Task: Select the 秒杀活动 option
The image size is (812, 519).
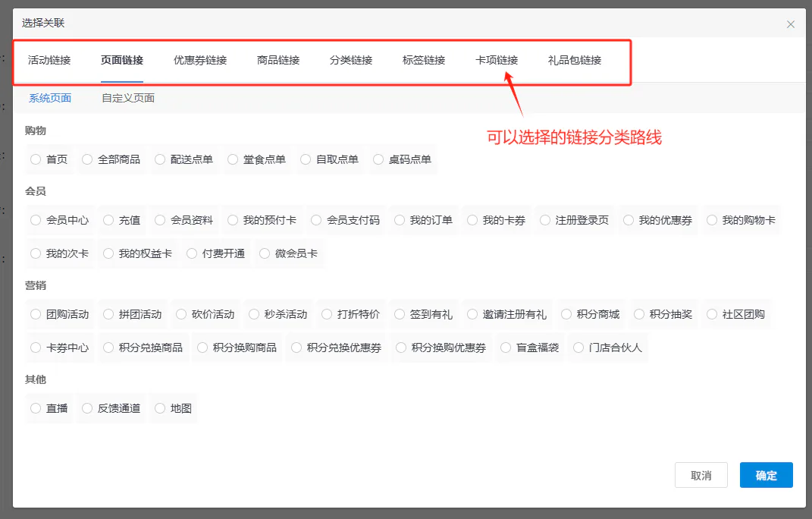Action: tap(254, 314)
